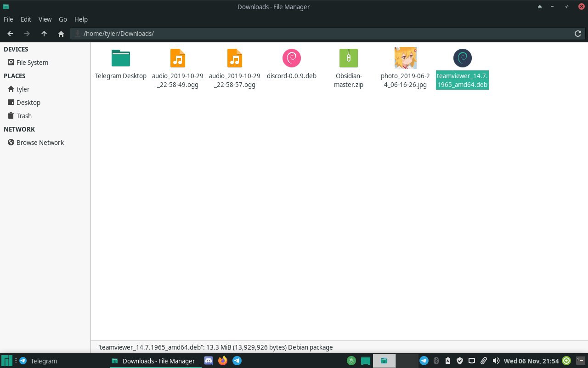Click the green desktop workspace icon
The height and width of the screenshot is (368, 588).
pos(366,361)
